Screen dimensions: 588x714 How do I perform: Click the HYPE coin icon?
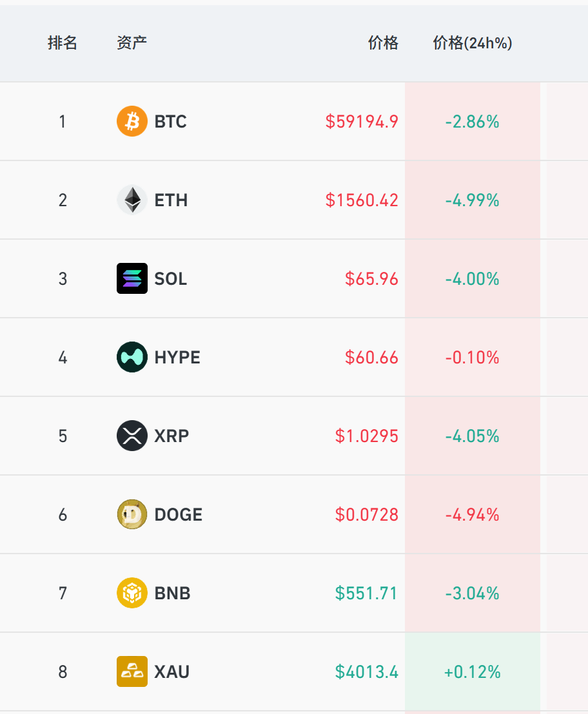132,357
